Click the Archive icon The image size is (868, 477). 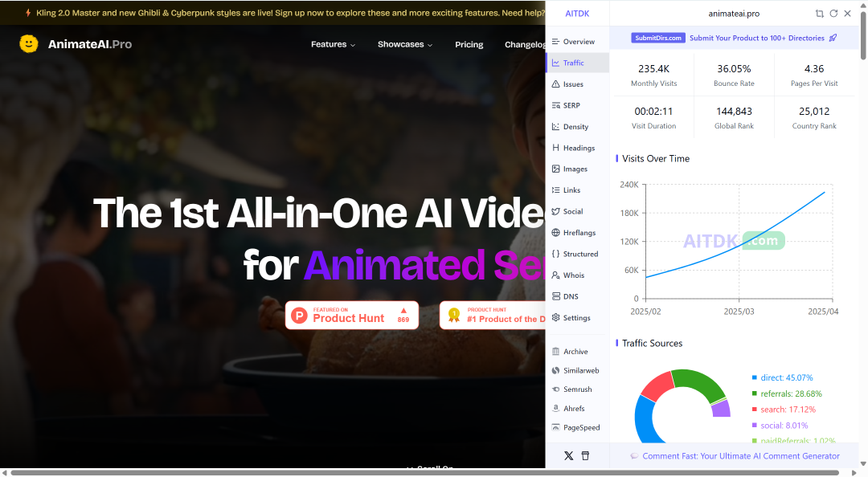click(556, 352)
